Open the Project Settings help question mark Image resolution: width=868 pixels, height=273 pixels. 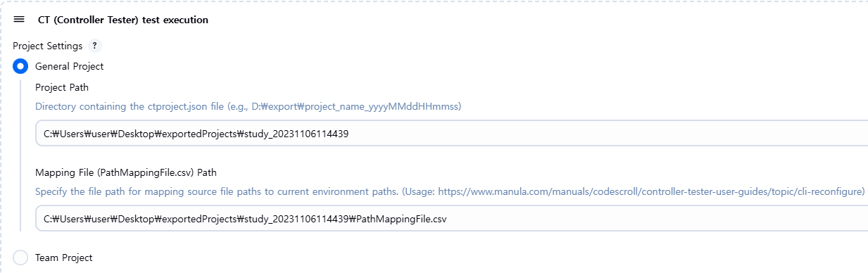tap(94, 46)
